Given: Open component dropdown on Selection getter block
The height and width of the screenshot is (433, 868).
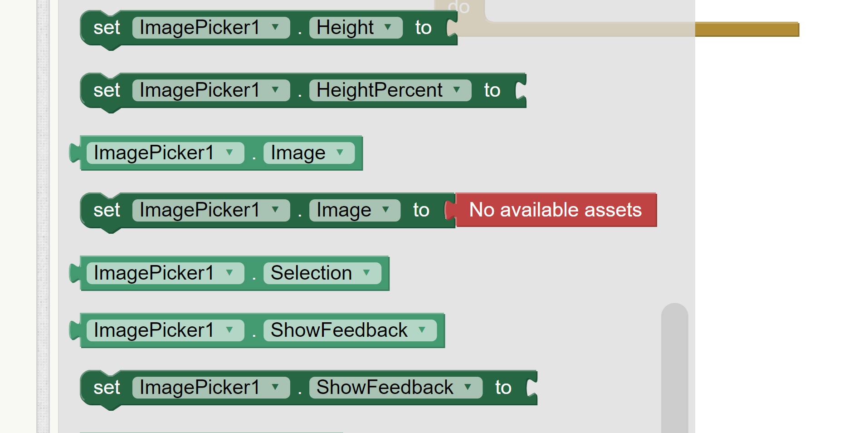Looking at the screenshot, I should click(x=165, y=273).
